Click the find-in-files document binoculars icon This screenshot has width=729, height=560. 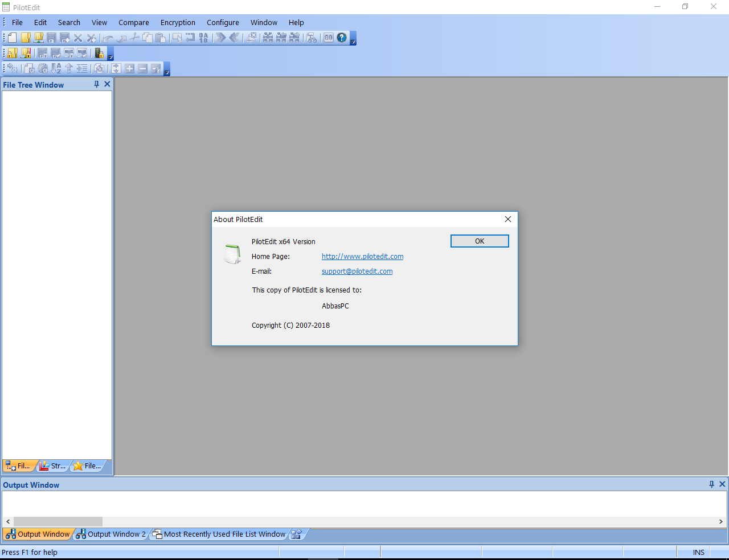[312, 38]
